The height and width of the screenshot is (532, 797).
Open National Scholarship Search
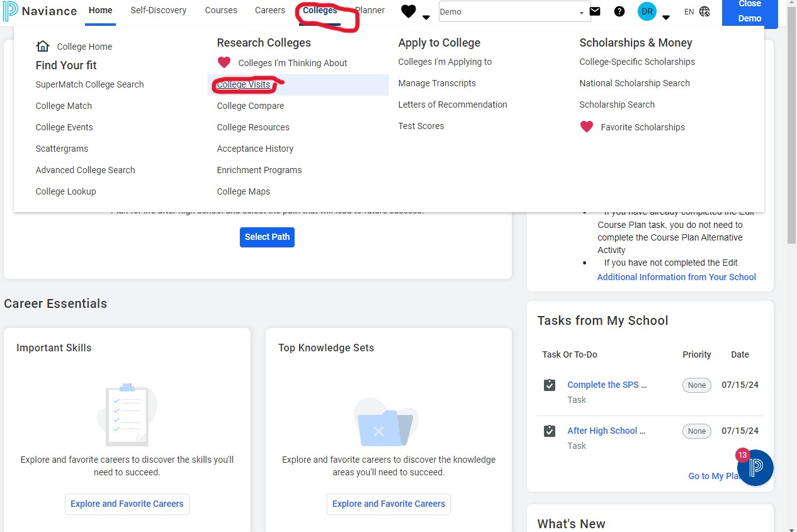(635, 83)
